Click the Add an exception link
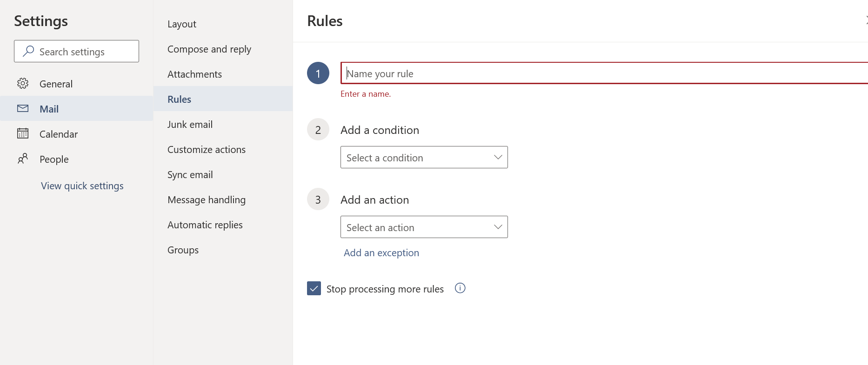This screenshot has width=868, height=365. tap(381, 253)
